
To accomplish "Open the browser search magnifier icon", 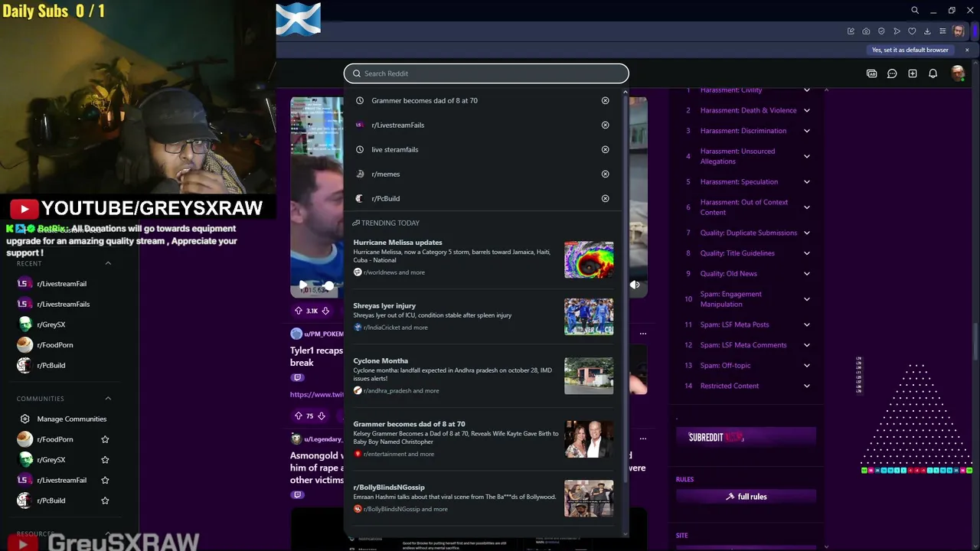I will click(914, 11).
